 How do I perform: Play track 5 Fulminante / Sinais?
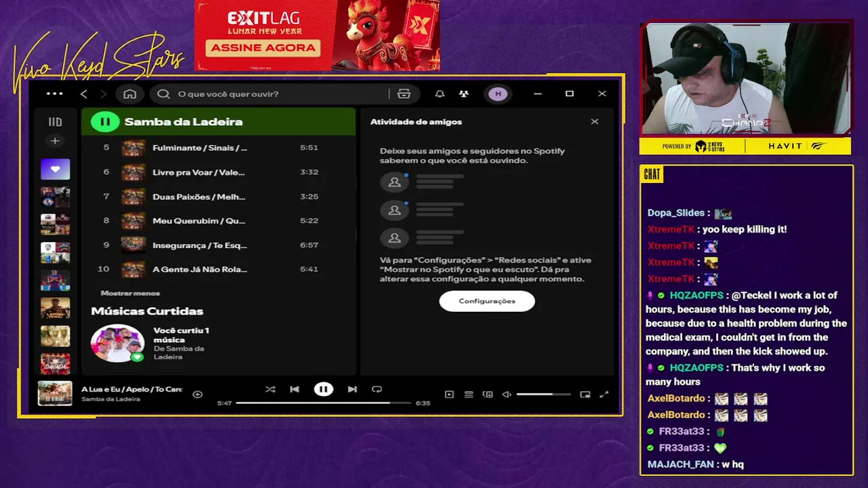click(218, 148)
